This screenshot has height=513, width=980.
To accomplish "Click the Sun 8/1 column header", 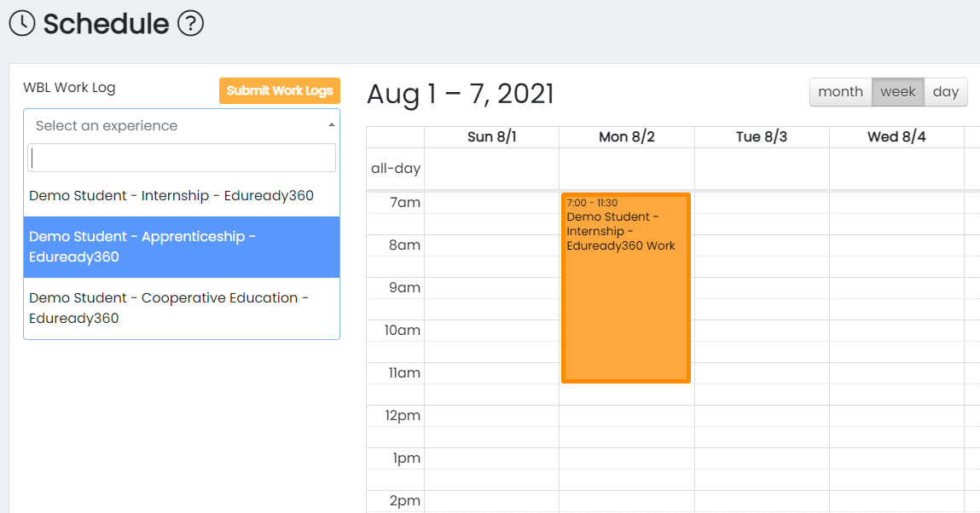I will 492,137.
